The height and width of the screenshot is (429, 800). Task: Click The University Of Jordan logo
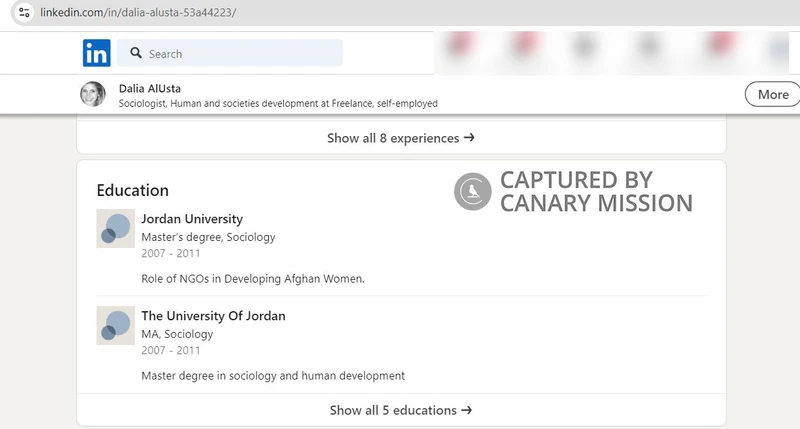pos(115,326)
